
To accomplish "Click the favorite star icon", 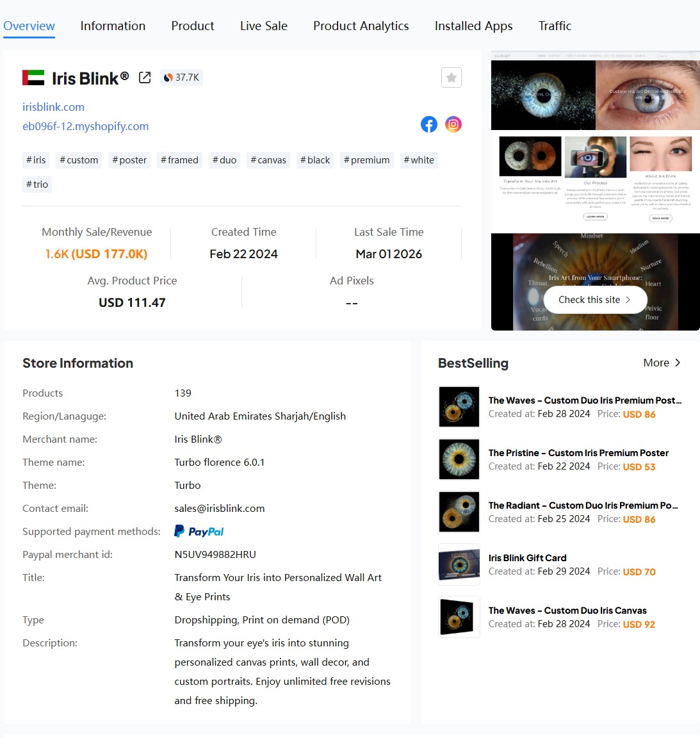I will (451, 78).
